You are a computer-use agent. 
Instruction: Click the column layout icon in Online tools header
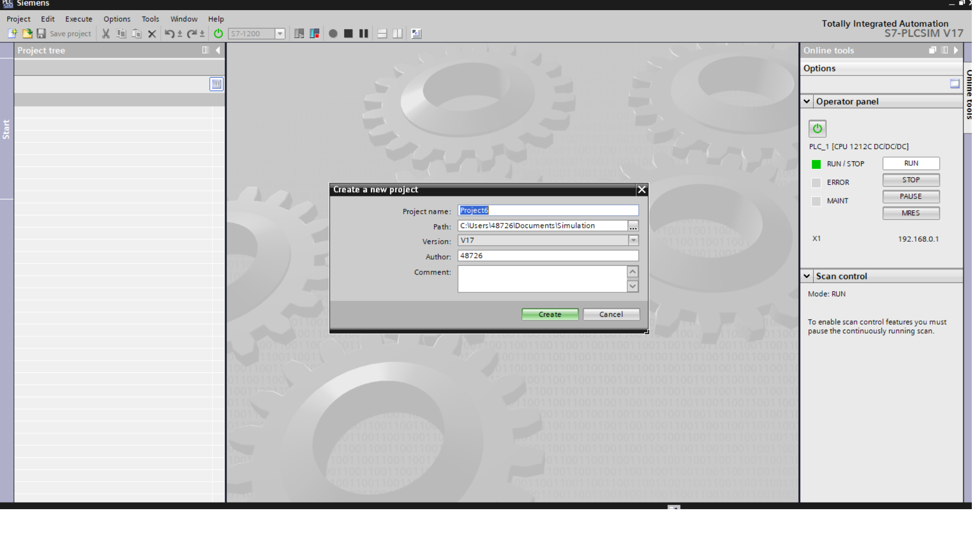tap(945, 50)
